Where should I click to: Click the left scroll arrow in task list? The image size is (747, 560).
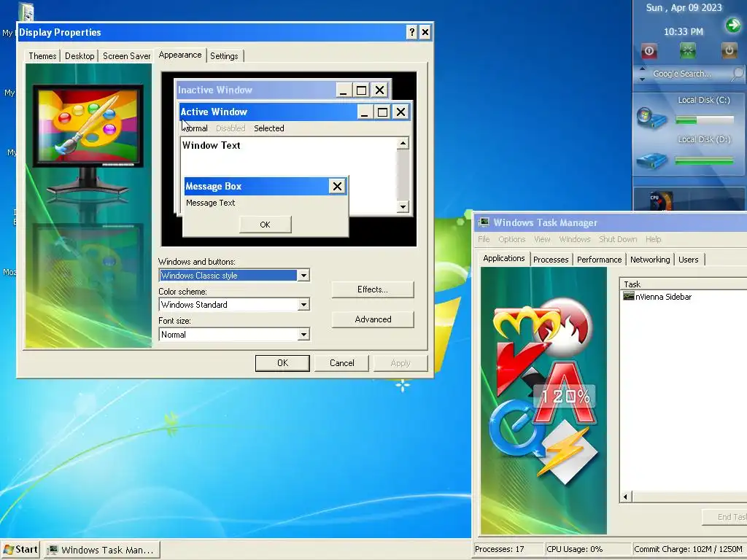click(625, 497)
